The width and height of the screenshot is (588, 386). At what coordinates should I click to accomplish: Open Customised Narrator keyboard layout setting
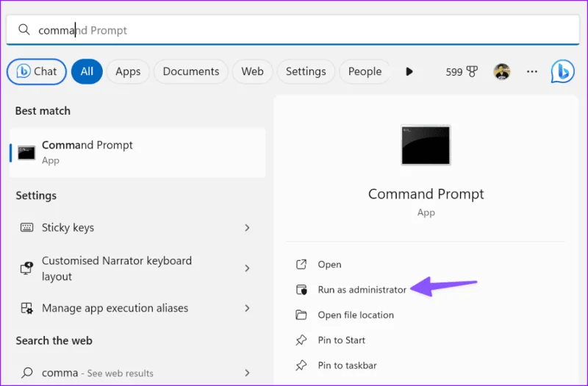point(117,268)
